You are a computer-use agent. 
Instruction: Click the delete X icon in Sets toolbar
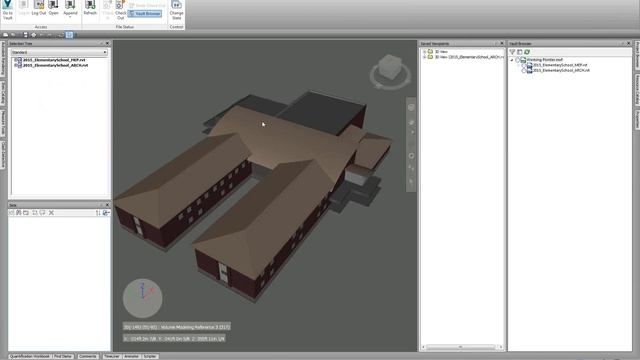[51, 213]
